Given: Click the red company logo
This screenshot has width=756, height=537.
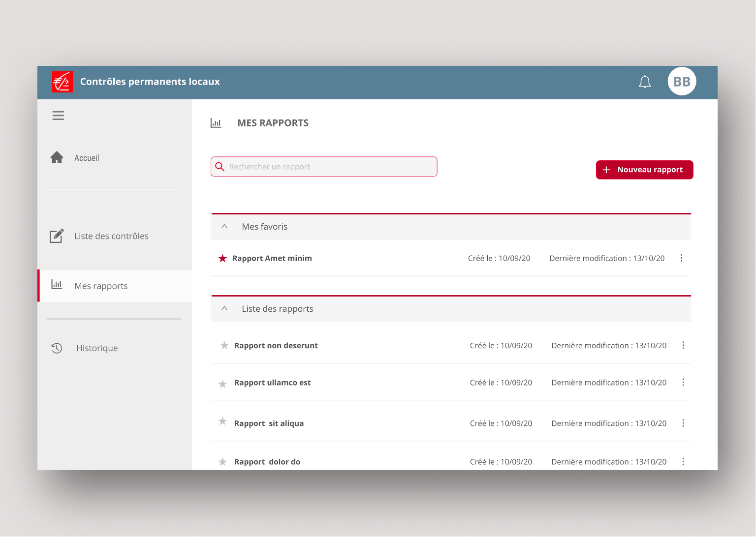Looking at the screenshot, I should (63, 82).
